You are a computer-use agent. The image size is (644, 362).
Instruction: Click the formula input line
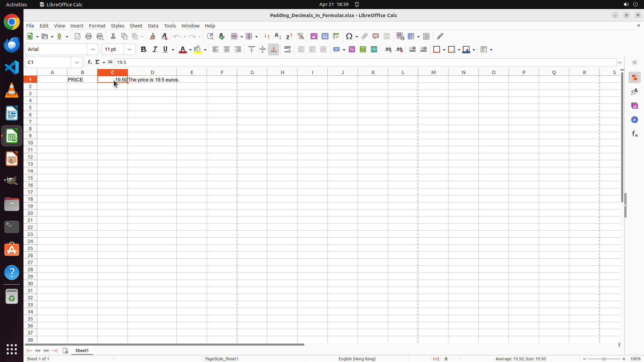coord(365,62)
